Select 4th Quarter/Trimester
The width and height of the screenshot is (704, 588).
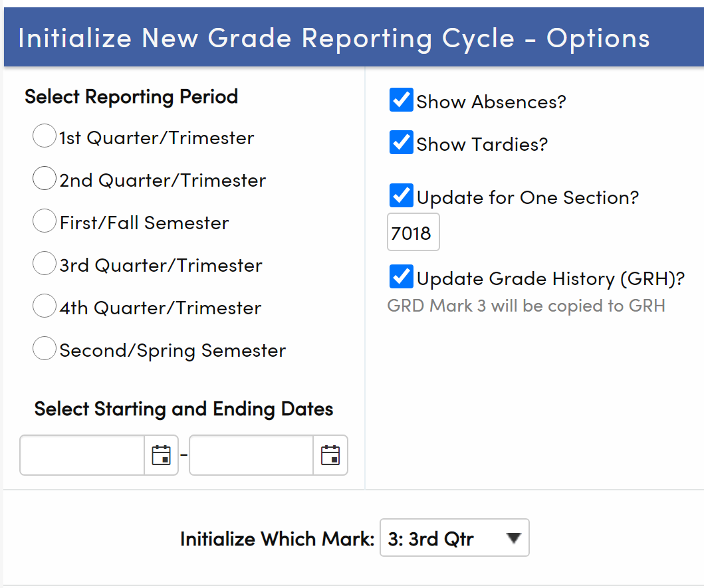tap(44, 306)
